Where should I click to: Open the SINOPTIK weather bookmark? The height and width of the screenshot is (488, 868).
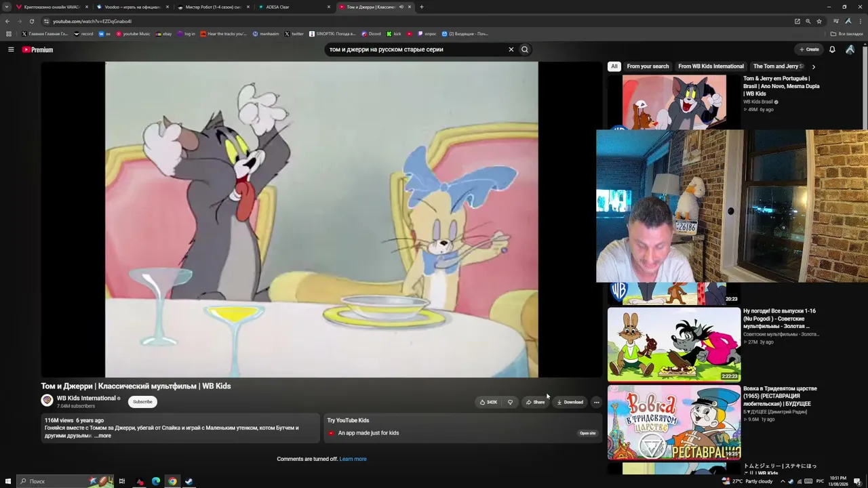click(x=332, y=34)
